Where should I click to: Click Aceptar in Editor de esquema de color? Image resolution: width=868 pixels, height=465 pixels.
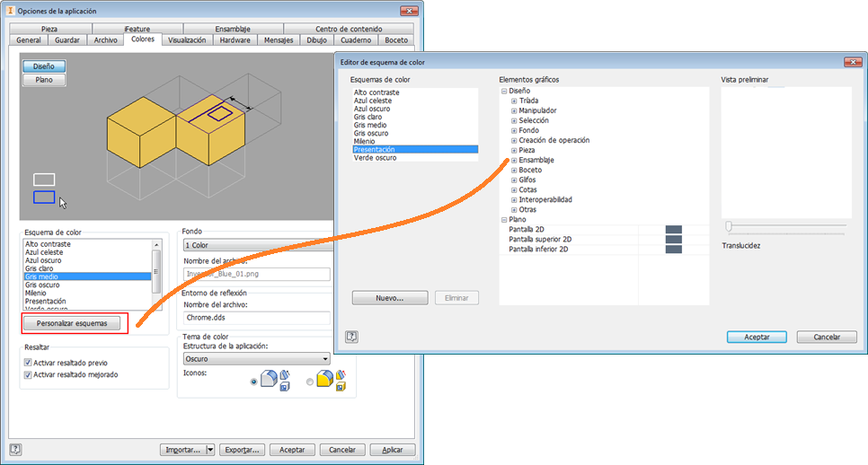pos(757,337)
